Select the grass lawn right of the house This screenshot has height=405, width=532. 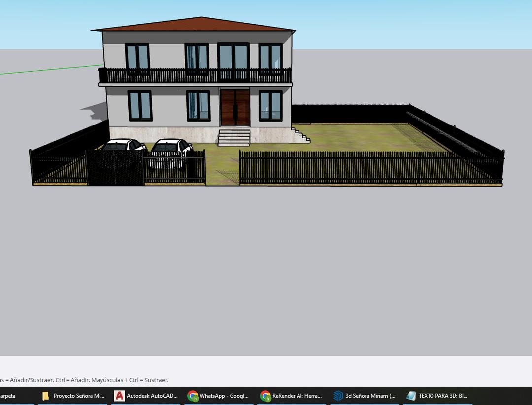(x=365, y=136)
